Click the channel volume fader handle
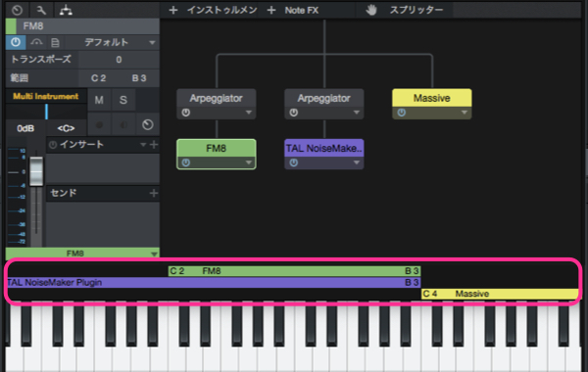Viewport: 588px width, 372px height. [36, 171]
